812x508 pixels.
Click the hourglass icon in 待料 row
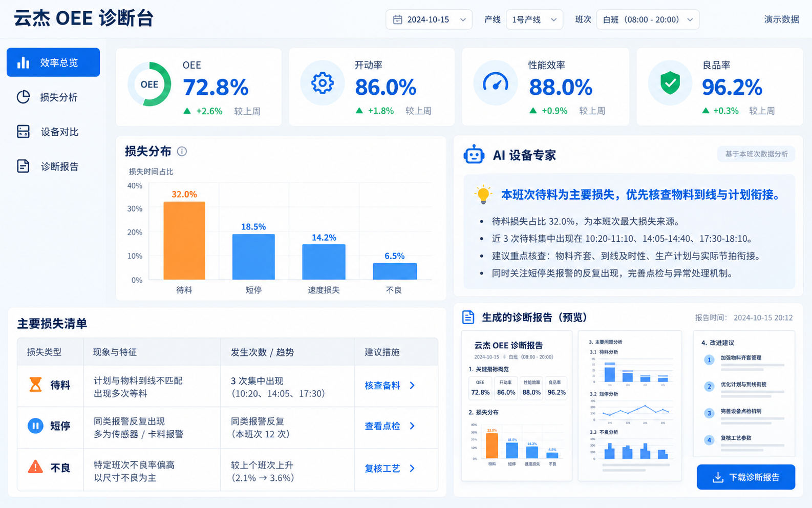35,385
